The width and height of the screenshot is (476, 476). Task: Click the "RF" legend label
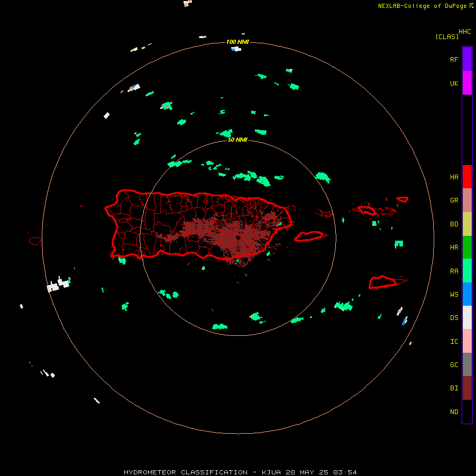click(x=454, y=59)
